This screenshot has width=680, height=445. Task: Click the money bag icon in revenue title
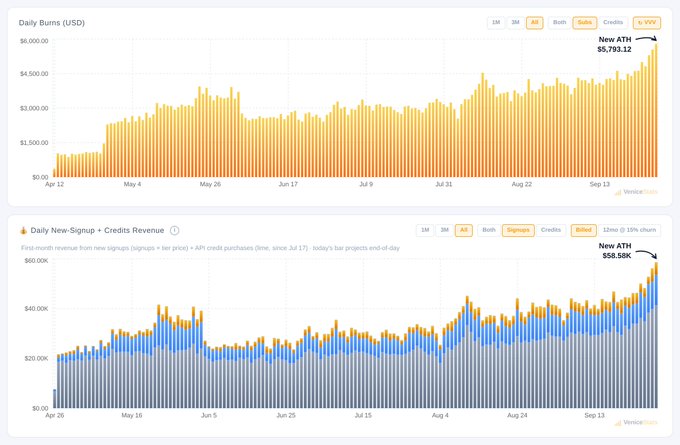[x=23, y=230]
